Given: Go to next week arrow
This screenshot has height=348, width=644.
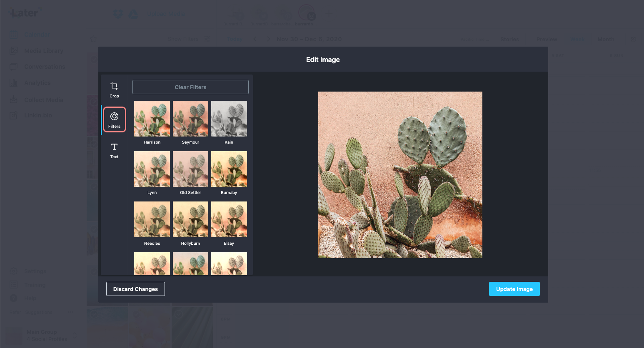Looking at the screenshot, I should coord(268,39).
